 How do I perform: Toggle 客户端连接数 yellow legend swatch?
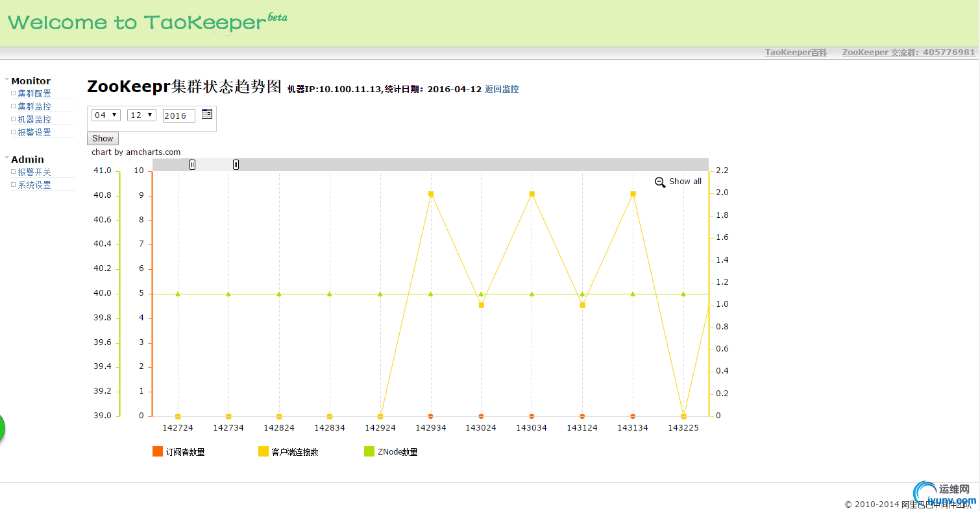[263, 451]
